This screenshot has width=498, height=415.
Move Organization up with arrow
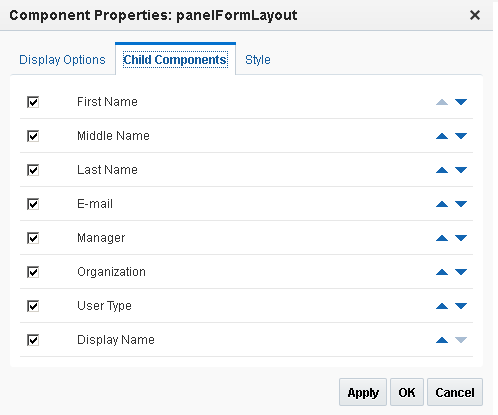442,272
